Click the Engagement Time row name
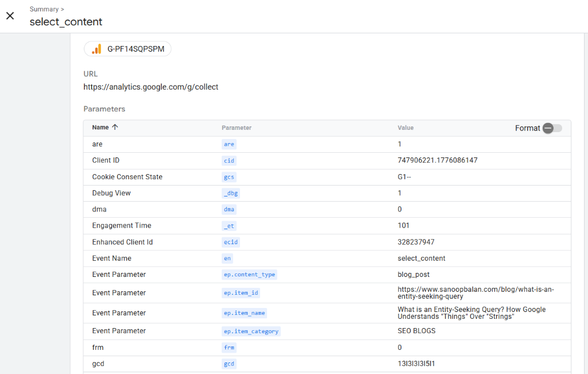The image size is (588, 374). (122, 225)
